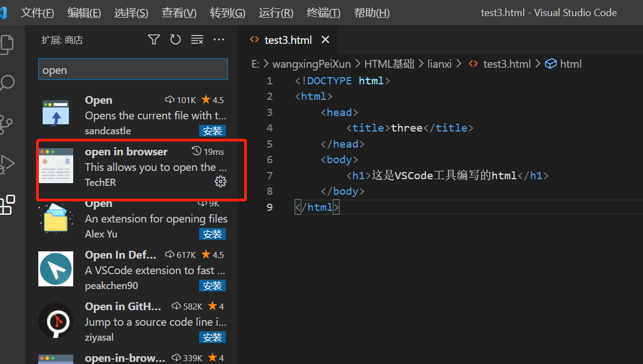The height and width of the screenshot is (364, 643).
Task: Open extensions view more actions menu
Action: pos(219,40)
